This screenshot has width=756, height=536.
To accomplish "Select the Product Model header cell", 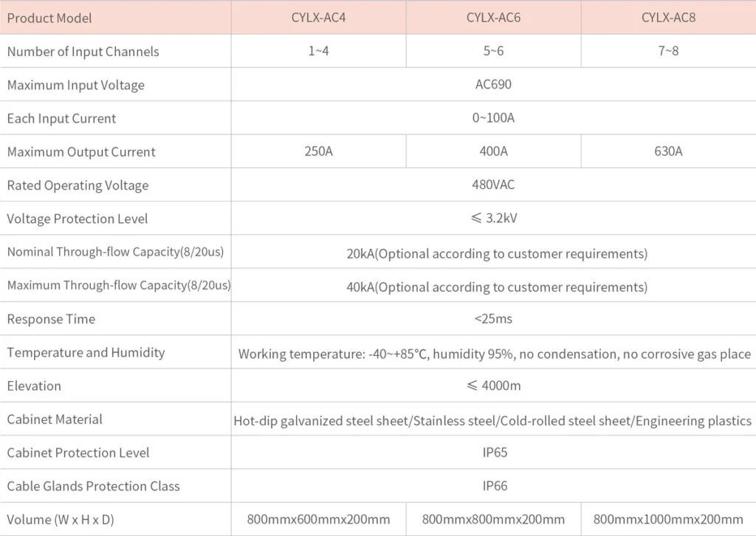I will click(x=49, y=18).
